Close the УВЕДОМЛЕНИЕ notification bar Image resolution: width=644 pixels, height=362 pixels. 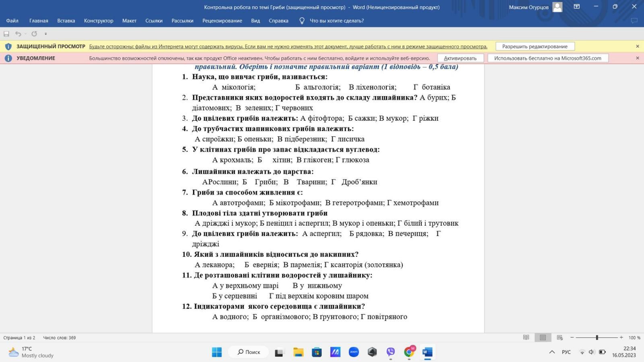click(x=638, y=58)
